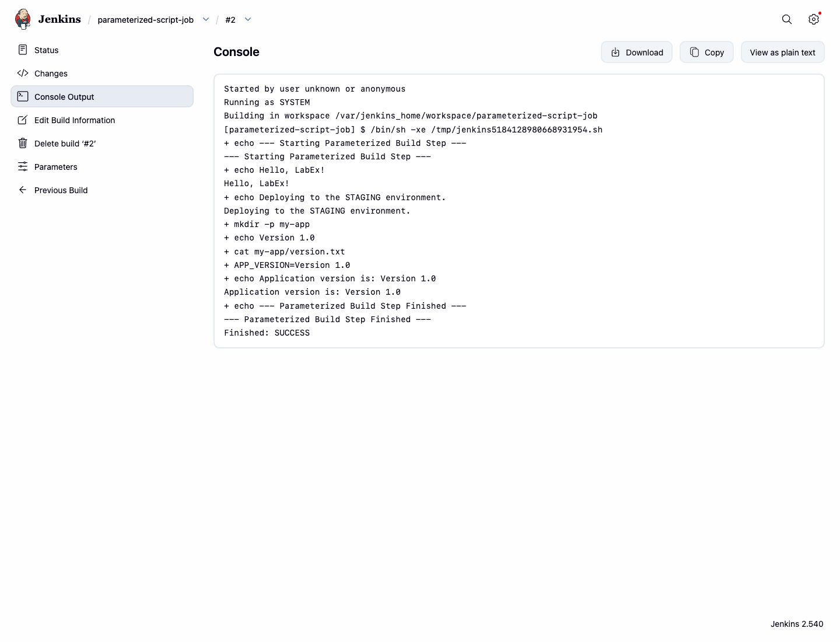
Task: Select Console Output in the sidebar
Action: [102, 96]
